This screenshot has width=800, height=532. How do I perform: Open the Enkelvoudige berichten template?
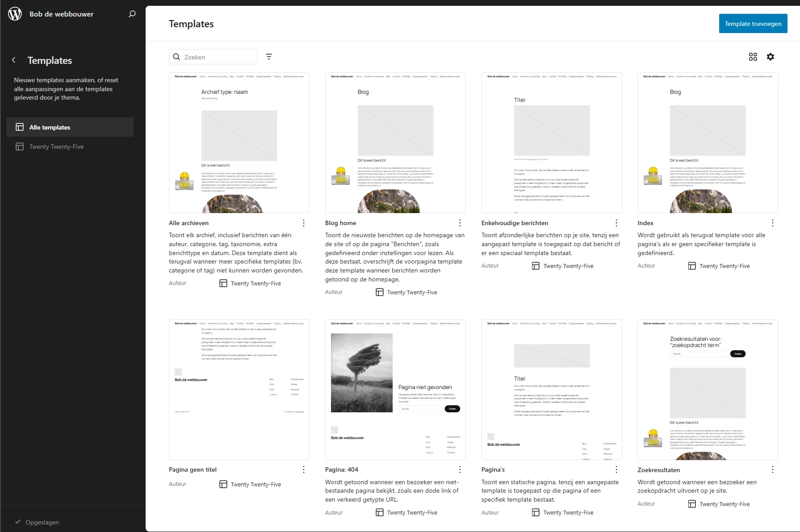pos(515,222)
